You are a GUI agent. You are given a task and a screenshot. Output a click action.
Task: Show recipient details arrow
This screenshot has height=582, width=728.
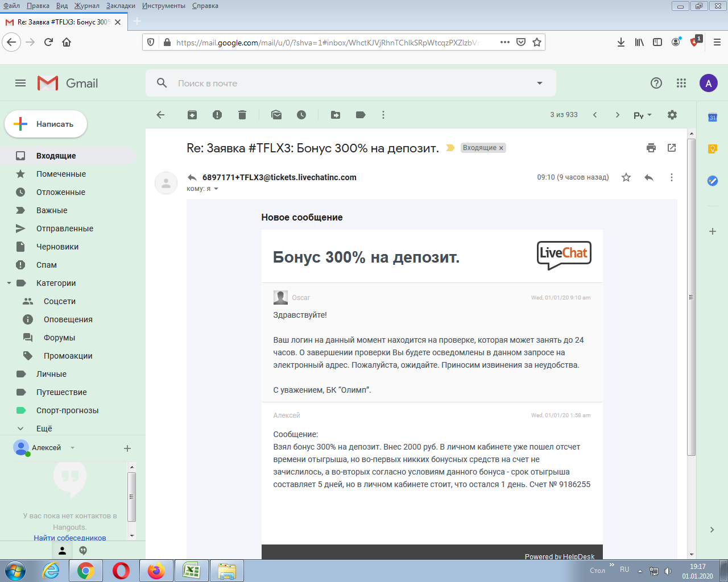click(216, 189)
